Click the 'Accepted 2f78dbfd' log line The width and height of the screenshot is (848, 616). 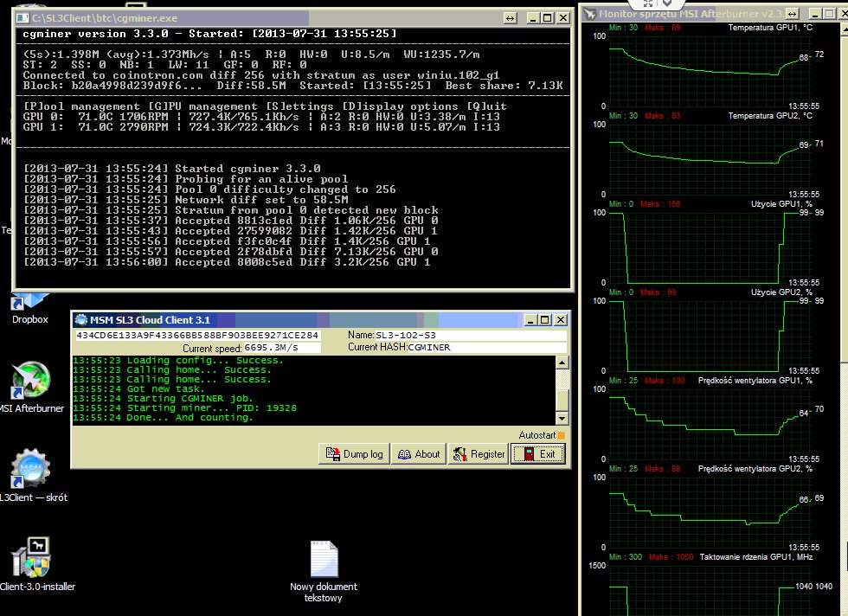pyautogui.click(x=231, y=252)
